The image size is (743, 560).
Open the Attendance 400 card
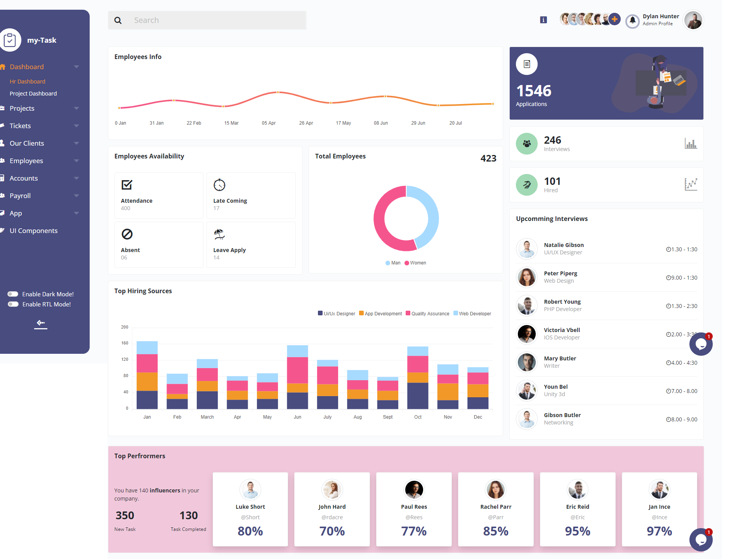tap(159, 195)
